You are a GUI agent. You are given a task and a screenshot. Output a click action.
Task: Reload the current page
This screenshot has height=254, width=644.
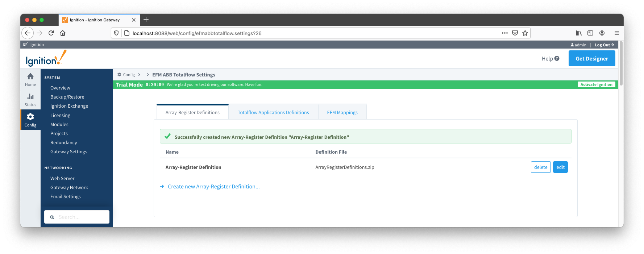pyautogui.click(x=51, y=33)
